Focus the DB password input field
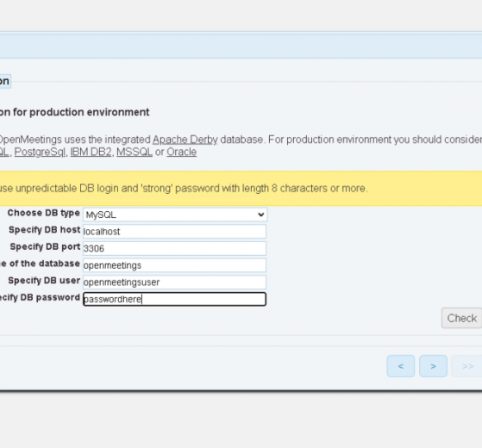The width and height of the screenshot is (482, 448). pyautogui.click(x=174, y=299)
